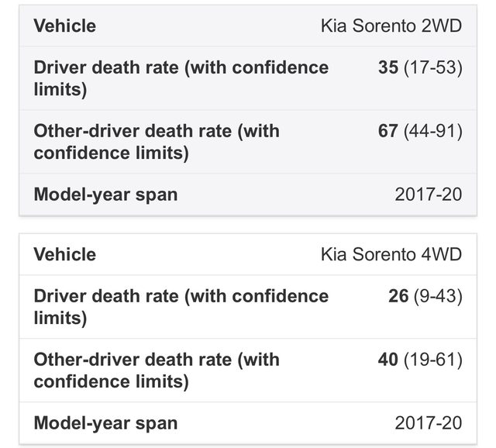496x448 pixels.
Task: Select the bold driver death rate value 35
Action: click(388, 67)
